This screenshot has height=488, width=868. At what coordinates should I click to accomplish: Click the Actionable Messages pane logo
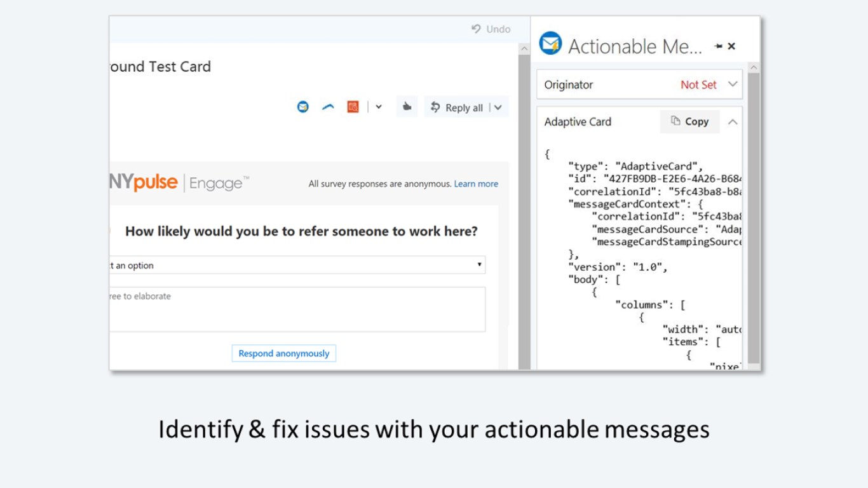click(x=550, y=44)
